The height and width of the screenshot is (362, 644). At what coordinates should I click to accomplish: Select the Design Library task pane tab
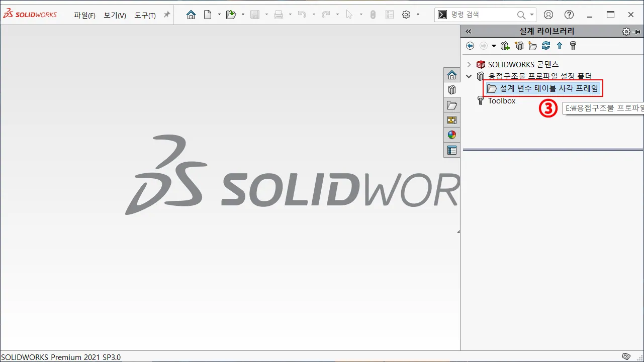(x=452, y=90)
